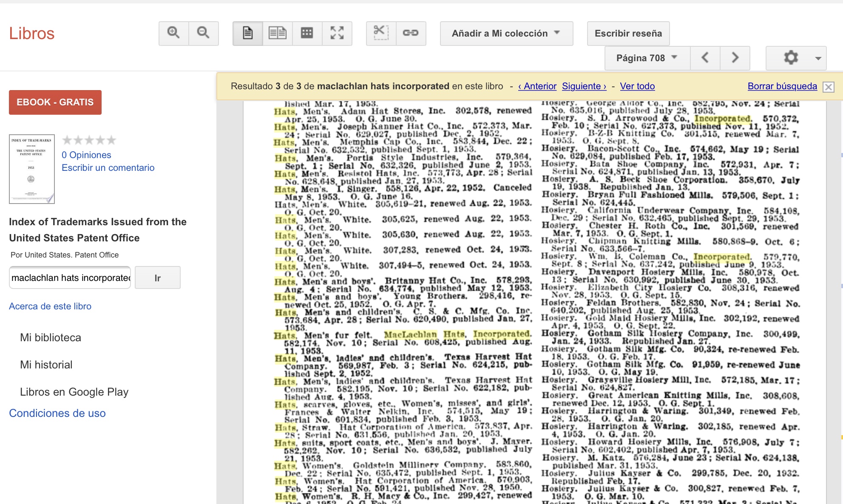Click Davenport Hosiery Mills entry
This screenshot has height=504, width=843.
(x=670, y=276)
